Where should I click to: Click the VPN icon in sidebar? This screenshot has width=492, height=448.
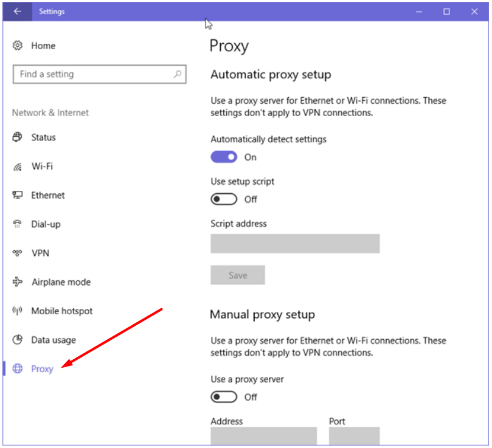click(18, 253)
